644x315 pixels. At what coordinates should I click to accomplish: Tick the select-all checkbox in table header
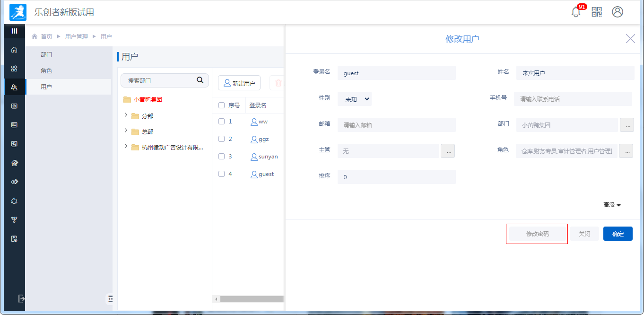pos(221,105)
